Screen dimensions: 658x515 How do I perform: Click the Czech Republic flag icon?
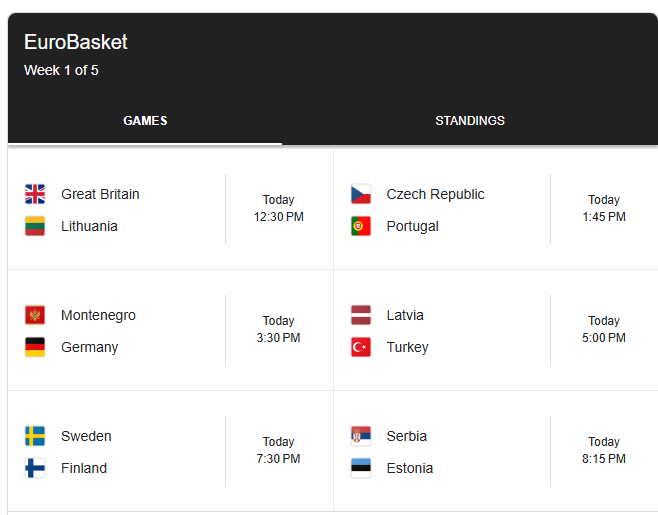361,194
